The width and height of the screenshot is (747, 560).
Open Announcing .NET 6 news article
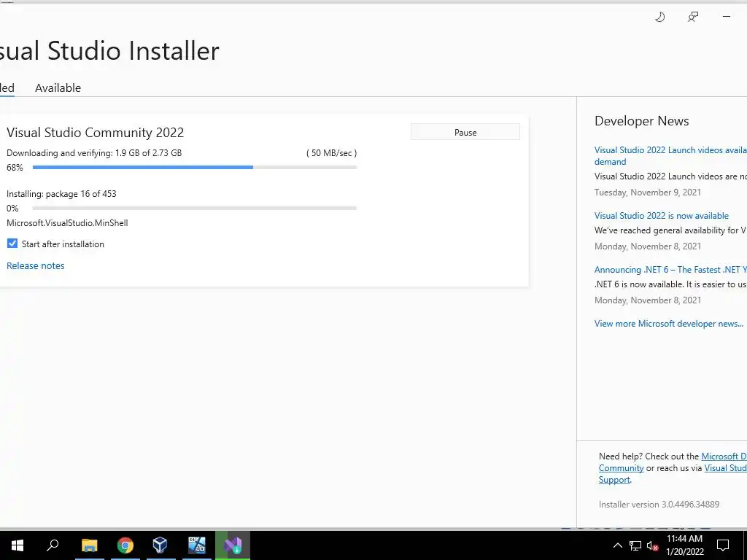click(x=670, y=270)
